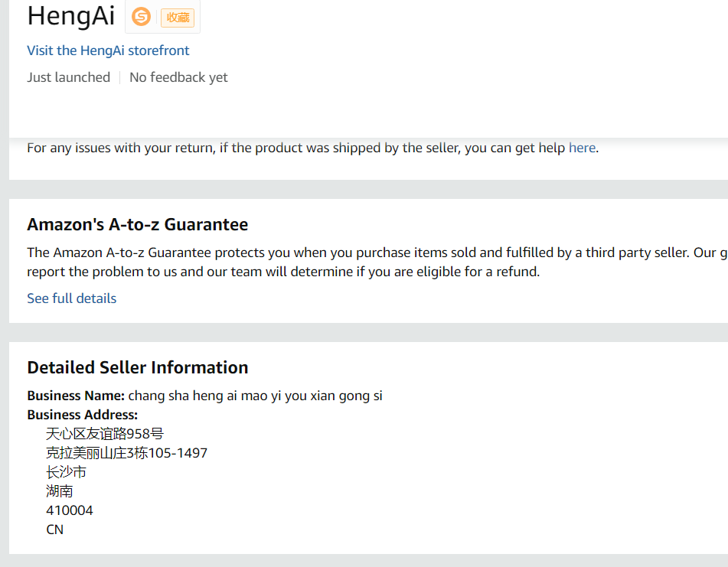
Task: Click the province name 湖南
Action: [x=60, y=491]
